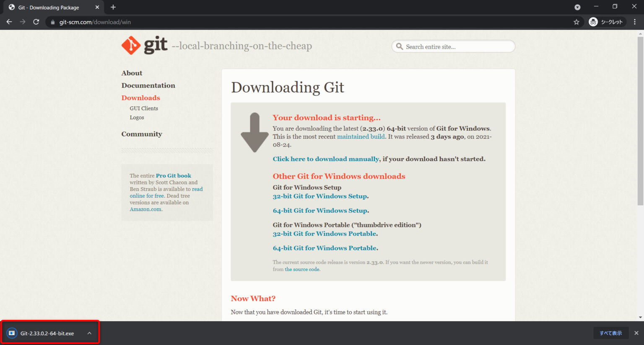Viewport: 644px width, 345px height.
Task: Download 64-bit Git for Windows Portable
Action: [x=325, y=248]
